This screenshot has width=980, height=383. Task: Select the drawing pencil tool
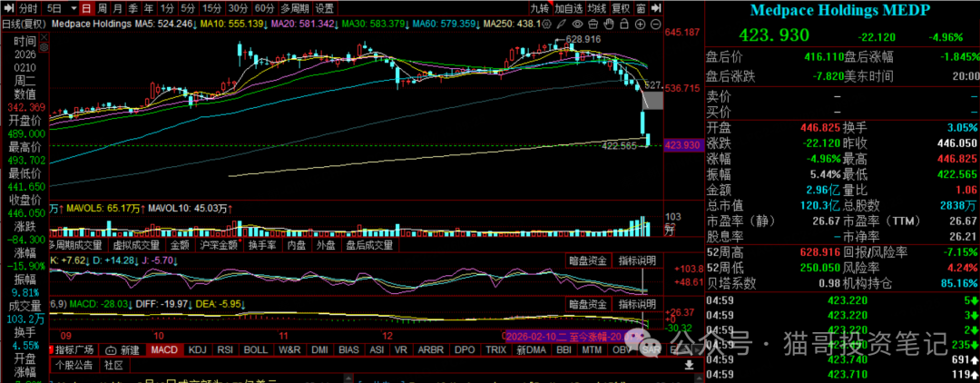click(563, 24)
